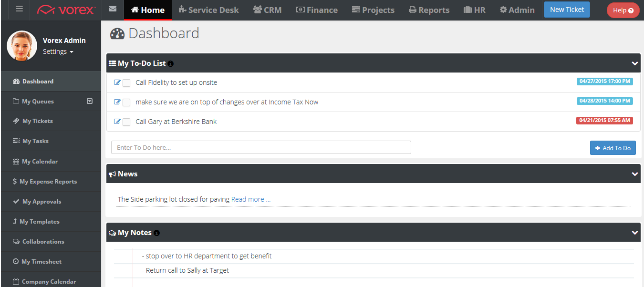Open the HR menu
This screenshot has width=644, height=287.
[475, 10]
